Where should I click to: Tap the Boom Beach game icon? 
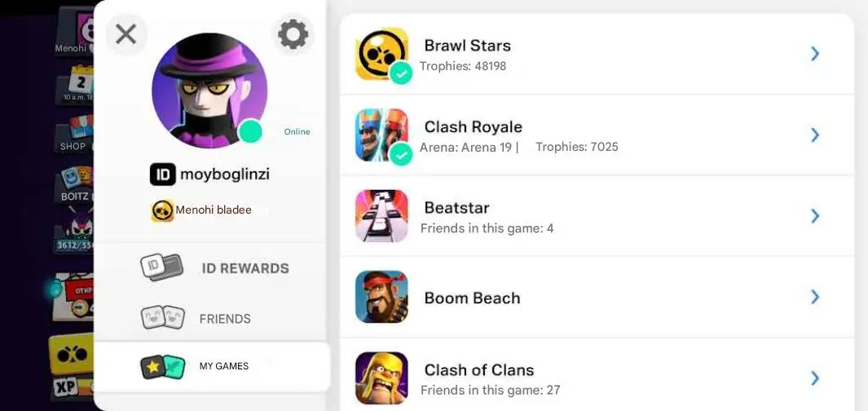[x=382, y=297]
